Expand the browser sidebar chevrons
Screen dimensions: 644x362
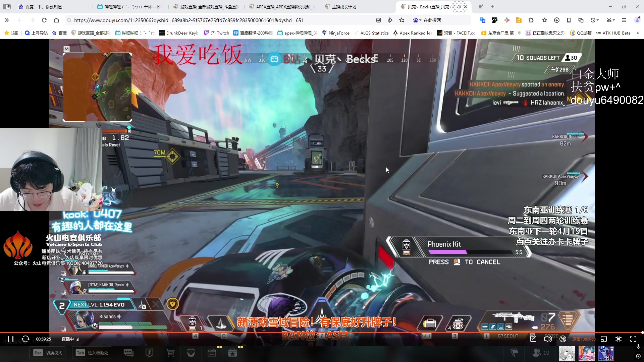tap(7, 20)
